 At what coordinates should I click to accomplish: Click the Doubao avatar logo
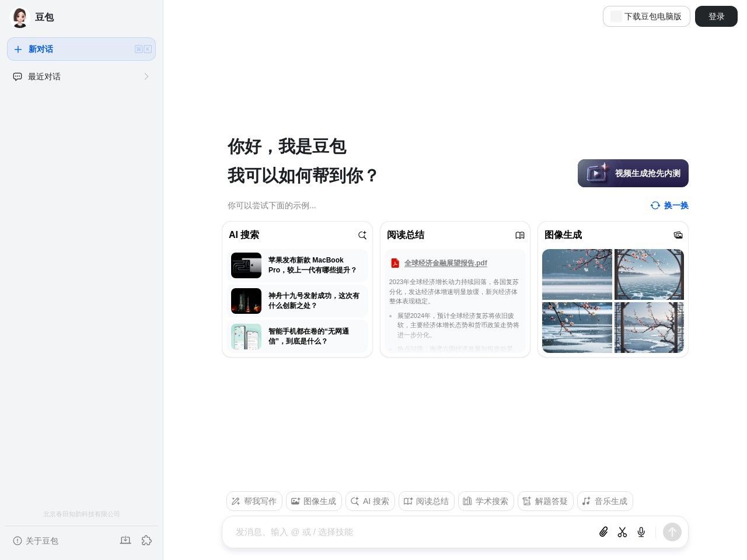click(20, 17)
